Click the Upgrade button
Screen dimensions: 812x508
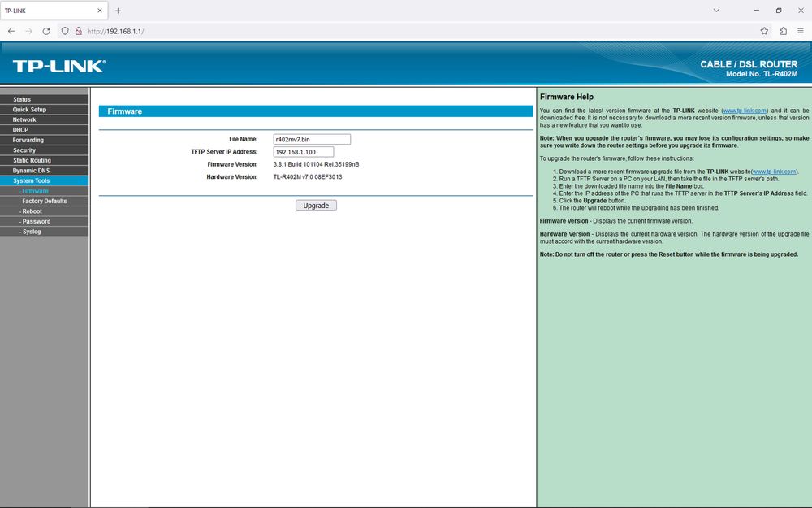point(316,206)
